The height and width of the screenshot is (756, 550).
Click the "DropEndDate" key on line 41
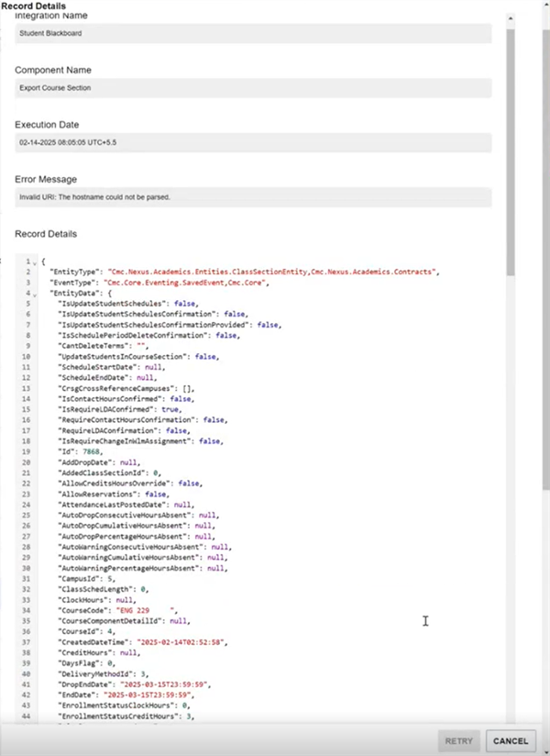click(84, 684)
